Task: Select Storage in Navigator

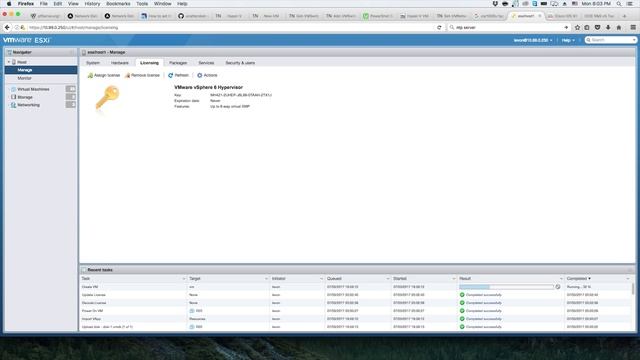Action: [24, 97]
